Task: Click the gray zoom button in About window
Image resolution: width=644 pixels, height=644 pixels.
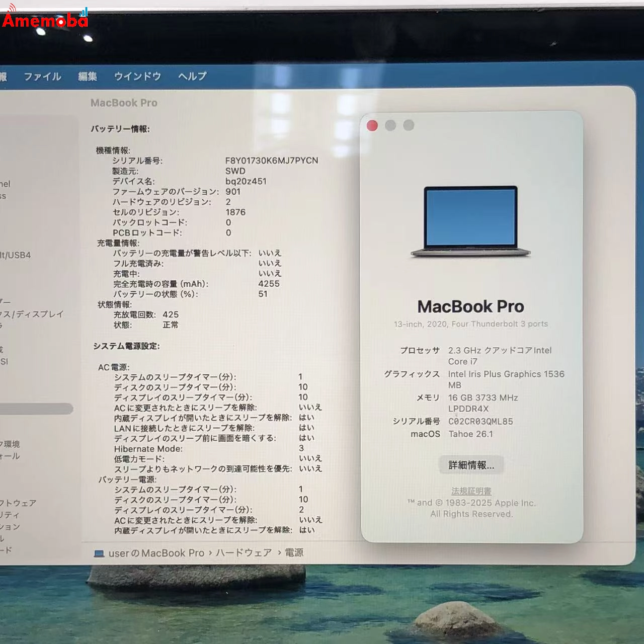Action: point(409,125)
